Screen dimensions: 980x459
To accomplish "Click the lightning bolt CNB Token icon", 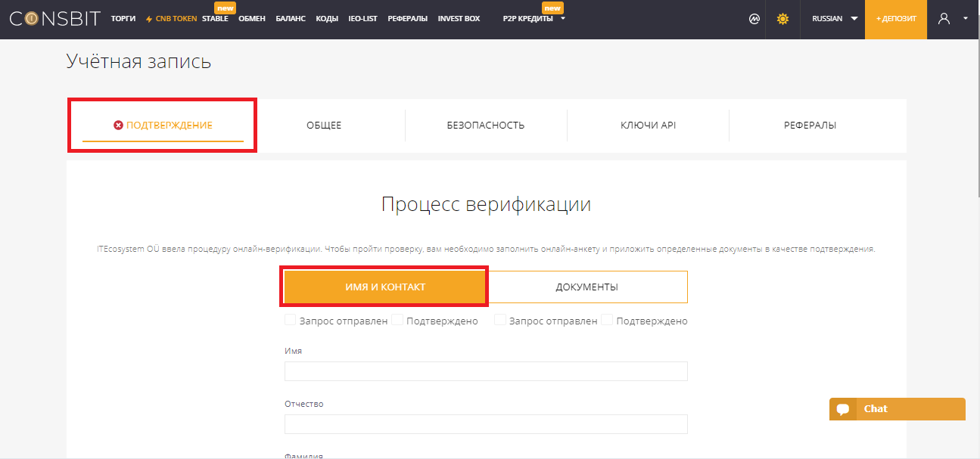I will [x=149, y=19].
